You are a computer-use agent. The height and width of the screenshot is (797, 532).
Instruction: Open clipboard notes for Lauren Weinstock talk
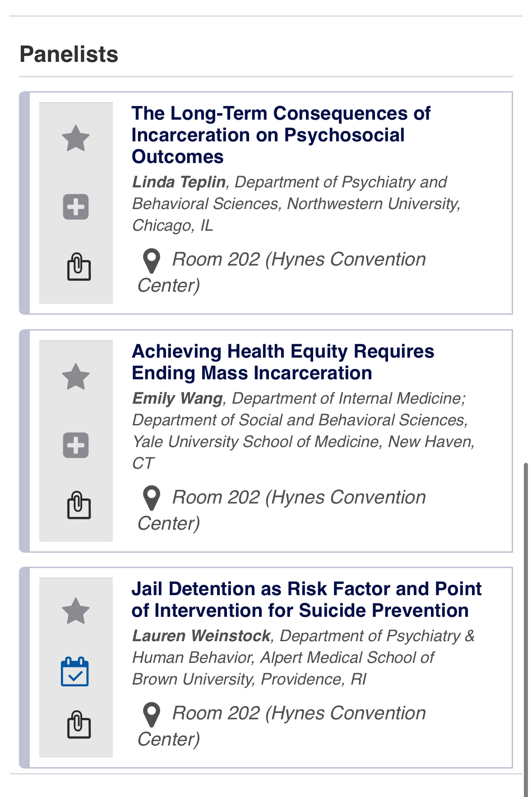point(79,725)
